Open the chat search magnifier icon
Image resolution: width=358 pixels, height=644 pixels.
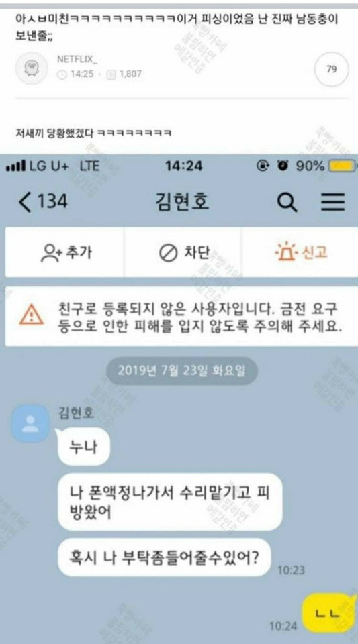click(x=287, y=203)
